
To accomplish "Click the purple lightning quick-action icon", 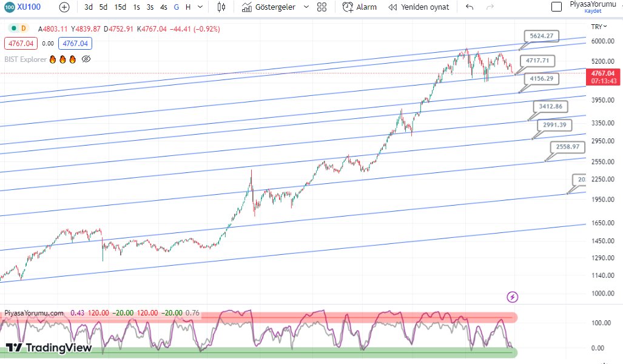I will [x=513, y=297].
